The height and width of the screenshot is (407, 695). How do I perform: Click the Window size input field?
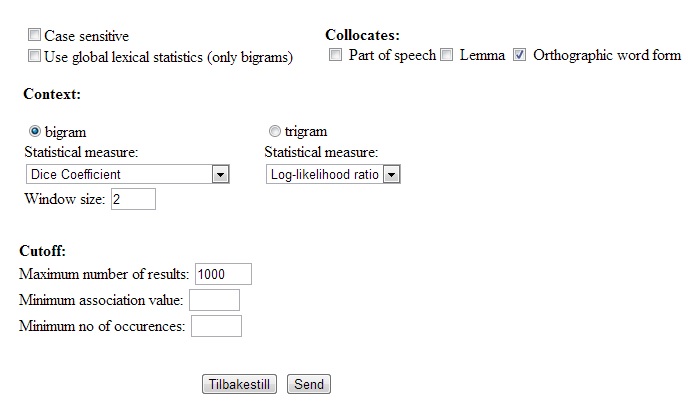[x=133, y=200]
